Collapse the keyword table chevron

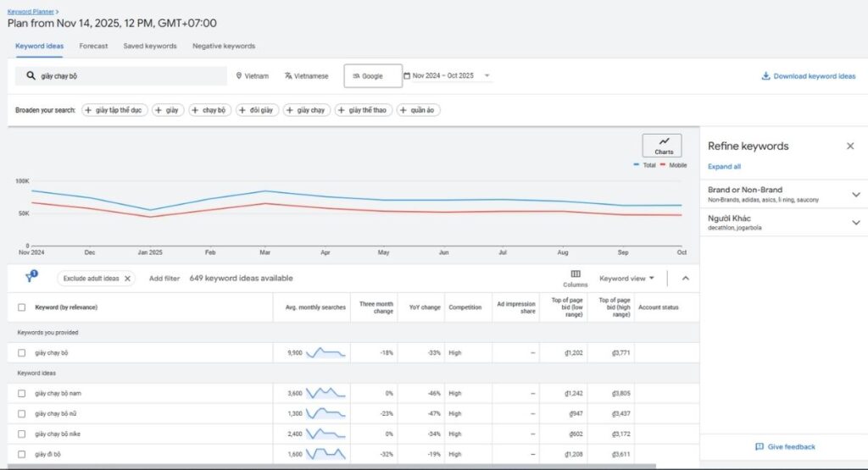click(x=685, y=278)
